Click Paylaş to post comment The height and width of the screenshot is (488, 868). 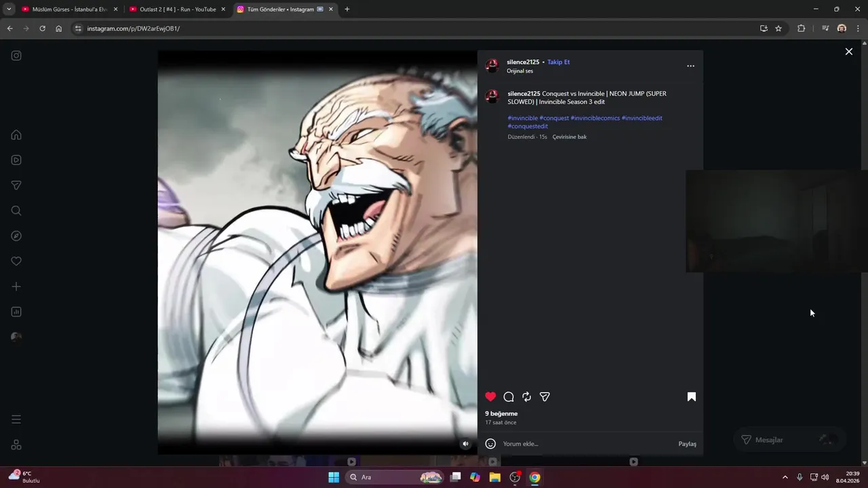[x=687, y=444]
